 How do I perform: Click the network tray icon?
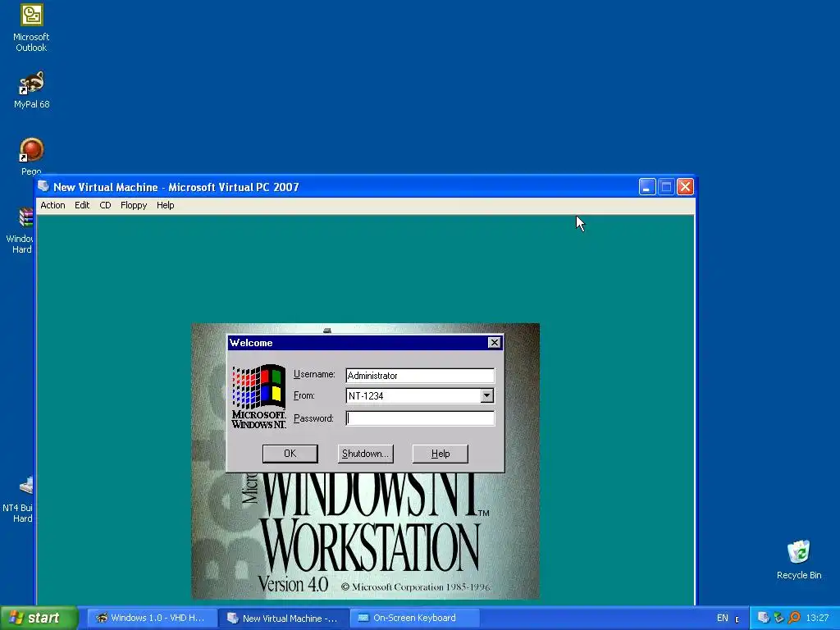tap(778, 618)
